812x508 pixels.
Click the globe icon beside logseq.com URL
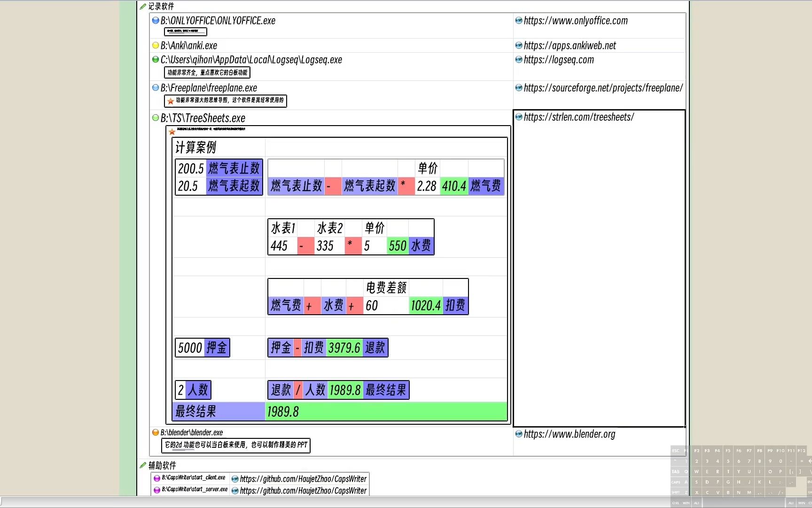tap(519, 59)
